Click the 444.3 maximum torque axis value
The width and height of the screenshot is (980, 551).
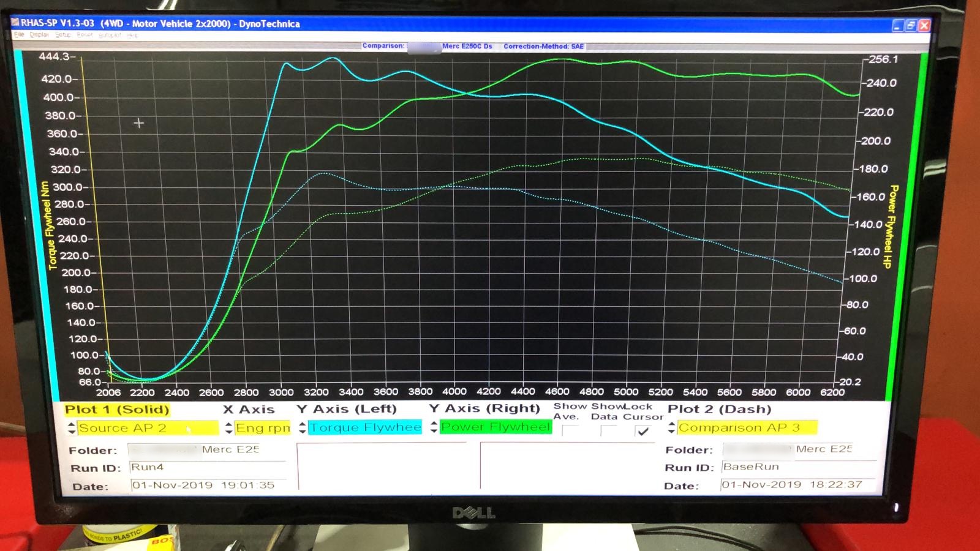pyautogui.click(x=54, y=56)
